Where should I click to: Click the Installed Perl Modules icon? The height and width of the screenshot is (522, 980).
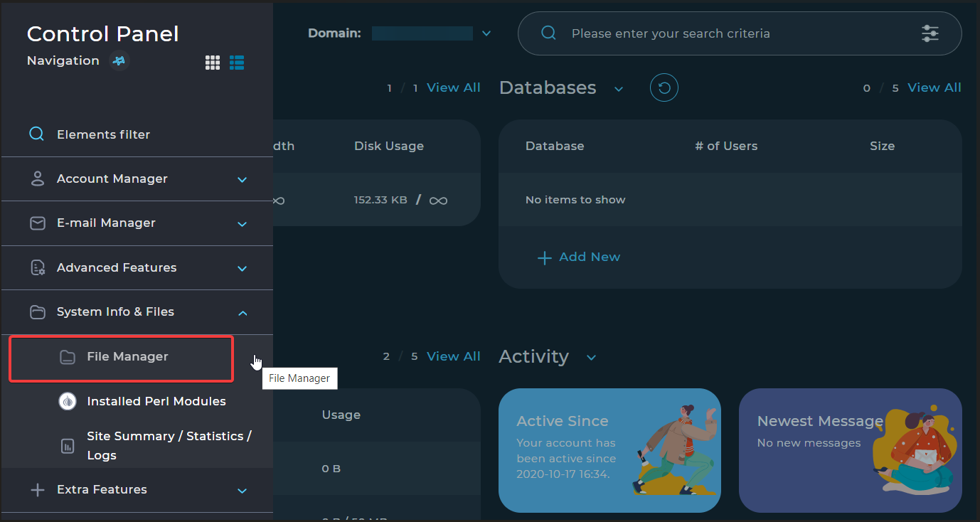click(x=67, y=401)
